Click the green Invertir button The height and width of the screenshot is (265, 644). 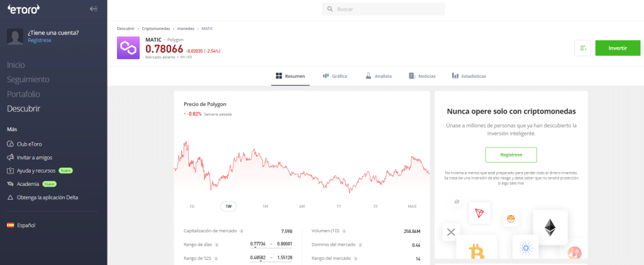pyautogui.click(x=618, y=48)
